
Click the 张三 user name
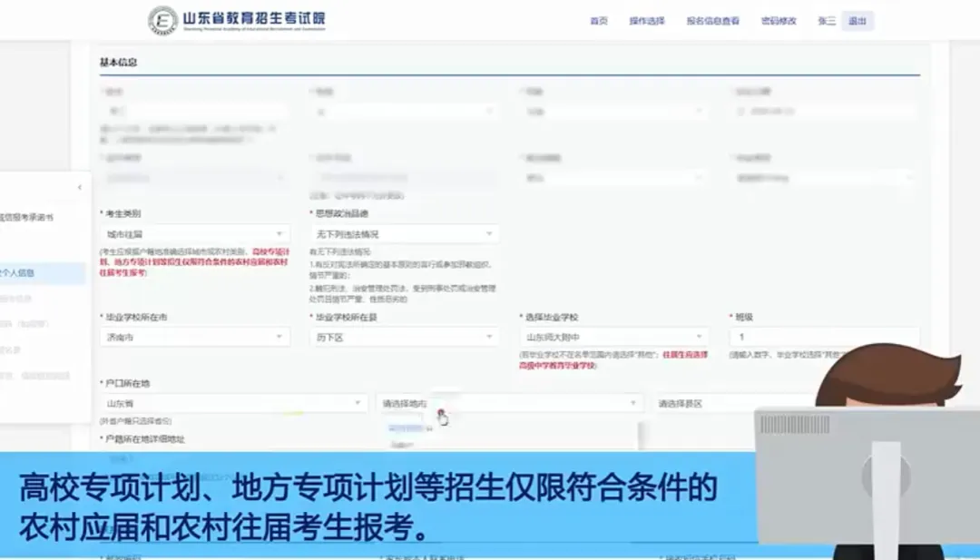(x=827, y=21)
